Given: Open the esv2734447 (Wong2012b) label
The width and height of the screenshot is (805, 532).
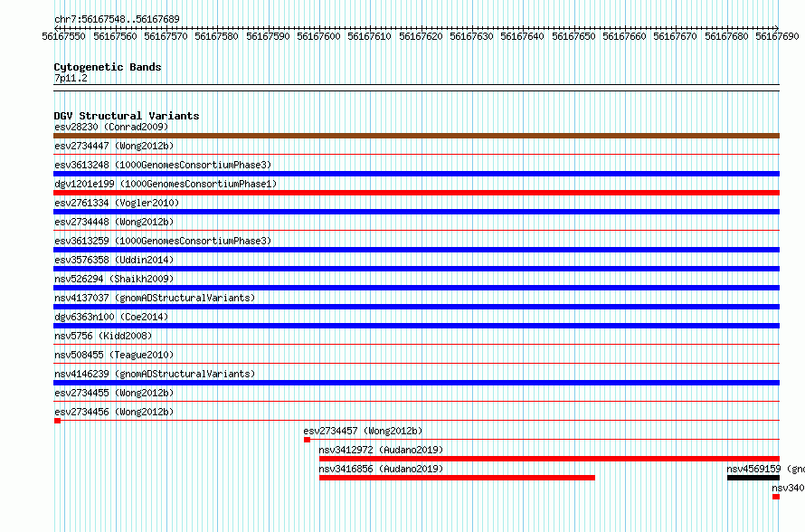Looking at the screenshot, I should tap(114, 146).
